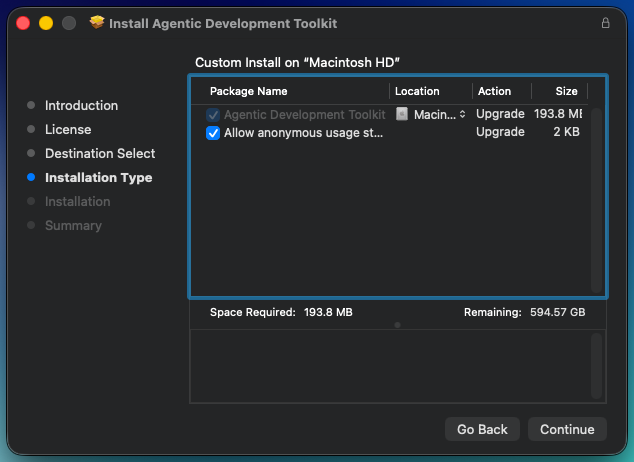634x462 pixels.
Task: Click the Macintosh HD disk icon
Action: tap(402, 114)
